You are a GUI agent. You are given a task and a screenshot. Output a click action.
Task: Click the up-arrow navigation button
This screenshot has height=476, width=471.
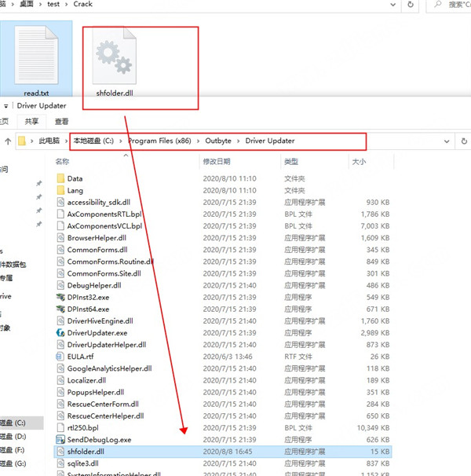8,141
